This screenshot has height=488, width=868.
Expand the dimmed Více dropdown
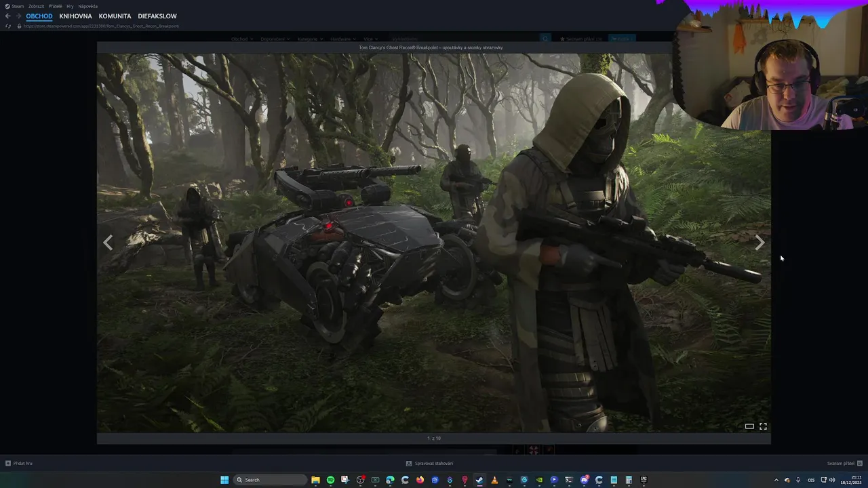click(372, 39)
